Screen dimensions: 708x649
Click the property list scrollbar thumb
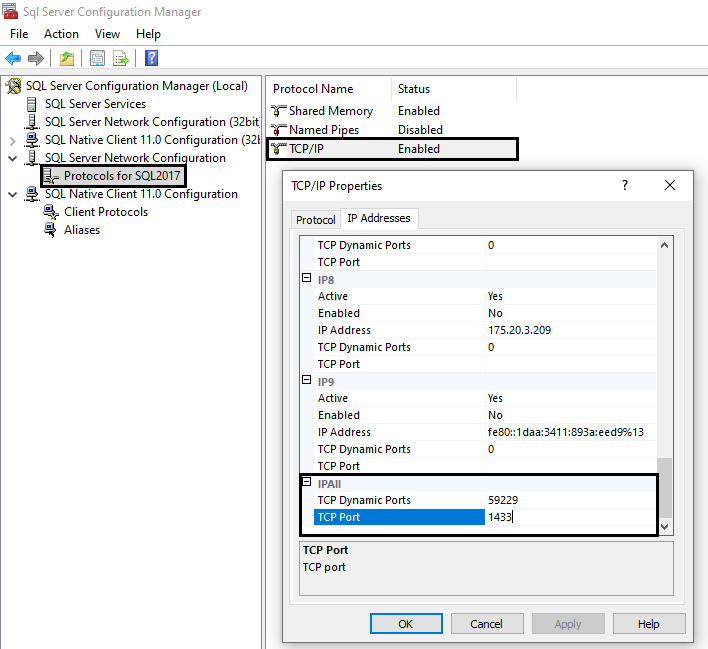pyautogui.click(x=664, y=488)
